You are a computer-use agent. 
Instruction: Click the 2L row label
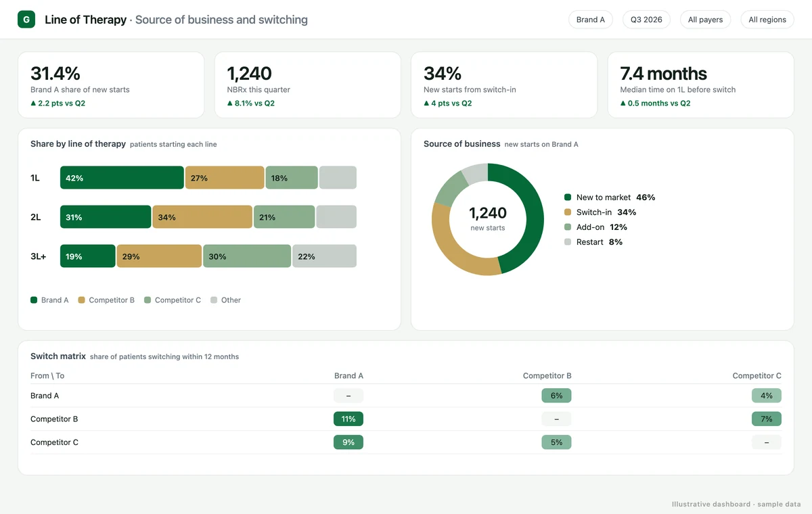pyautogui.click(x=36, y=217)
